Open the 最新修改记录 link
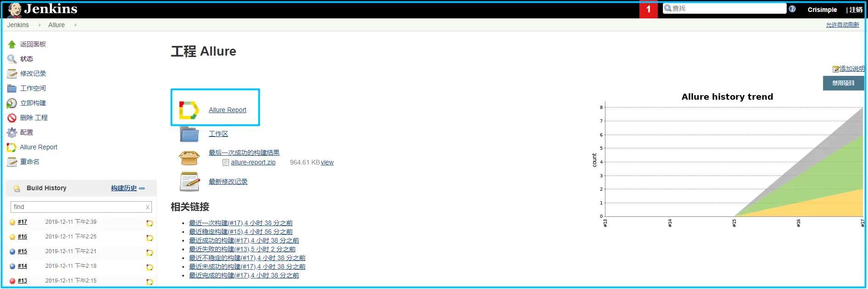 point(228,181)
